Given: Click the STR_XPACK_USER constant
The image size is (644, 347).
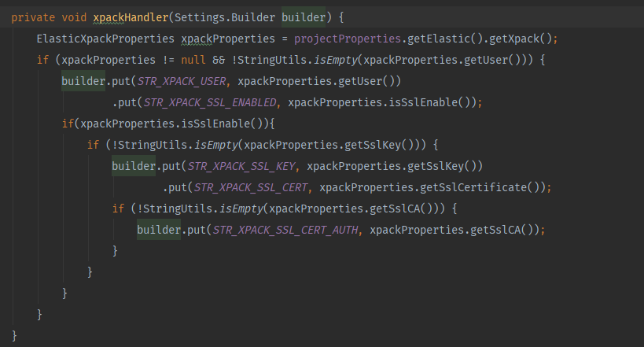Looking at the screenshot, I should [x=181, y=81].
